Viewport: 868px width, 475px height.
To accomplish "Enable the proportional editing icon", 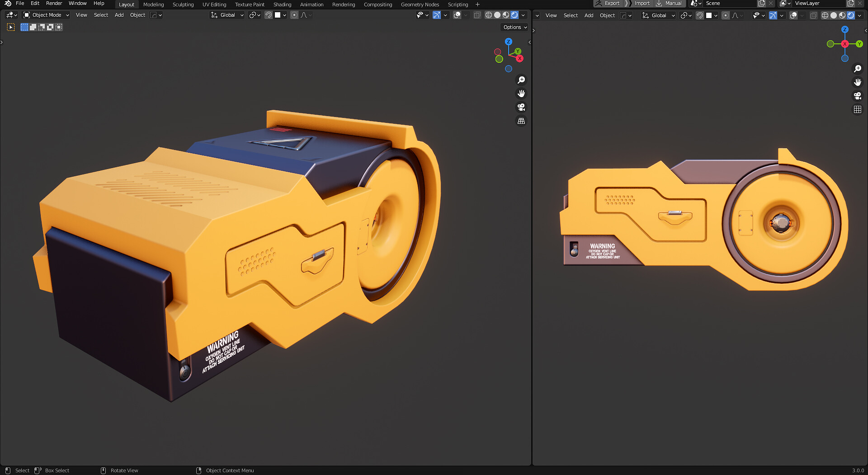I will coord(294,15).
